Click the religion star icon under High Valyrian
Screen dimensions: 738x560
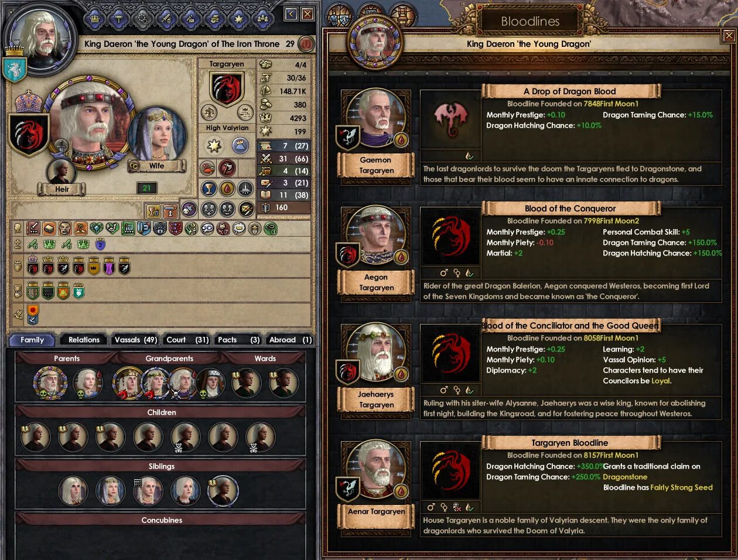point(214,145)
